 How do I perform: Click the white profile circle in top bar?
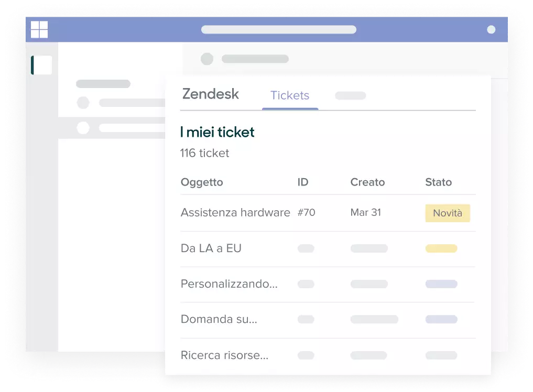pos(491,29)
